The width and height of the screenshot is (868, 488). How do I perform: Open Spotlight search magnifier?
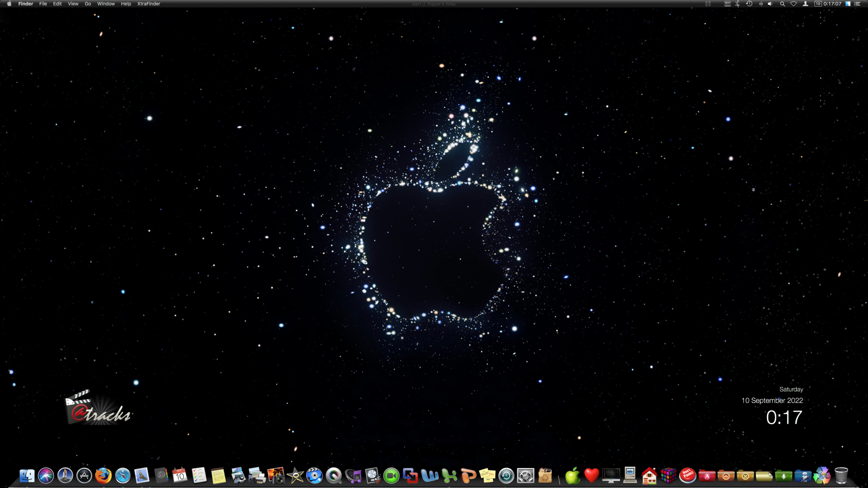pos(782,4)
